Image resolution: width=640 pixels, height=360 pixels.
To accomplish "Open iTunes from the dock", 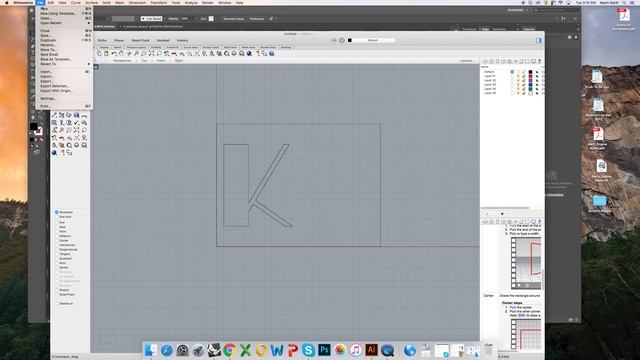I will 356,350.
